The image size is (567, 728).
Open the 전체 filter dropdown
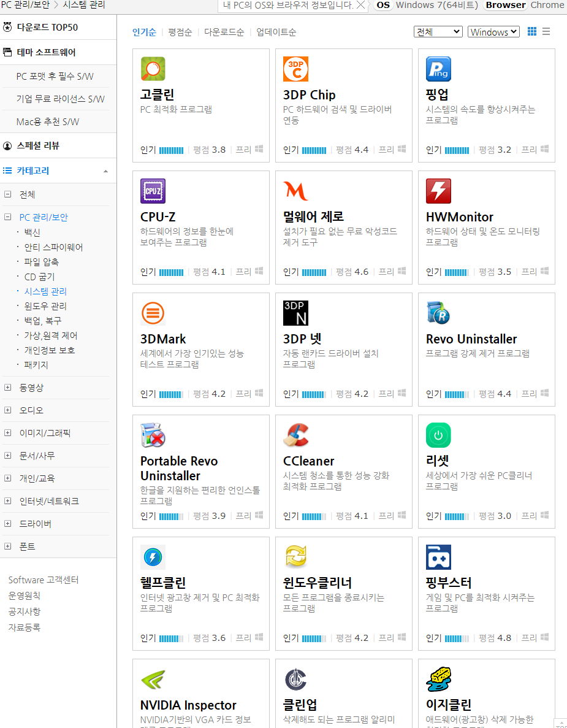tap(438, 31)
